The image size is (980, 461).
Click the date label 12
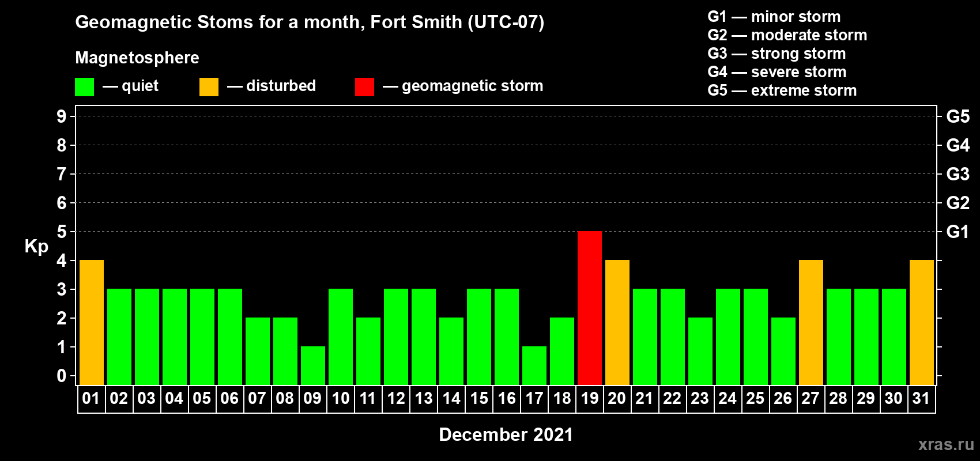[x=396, y=398]
